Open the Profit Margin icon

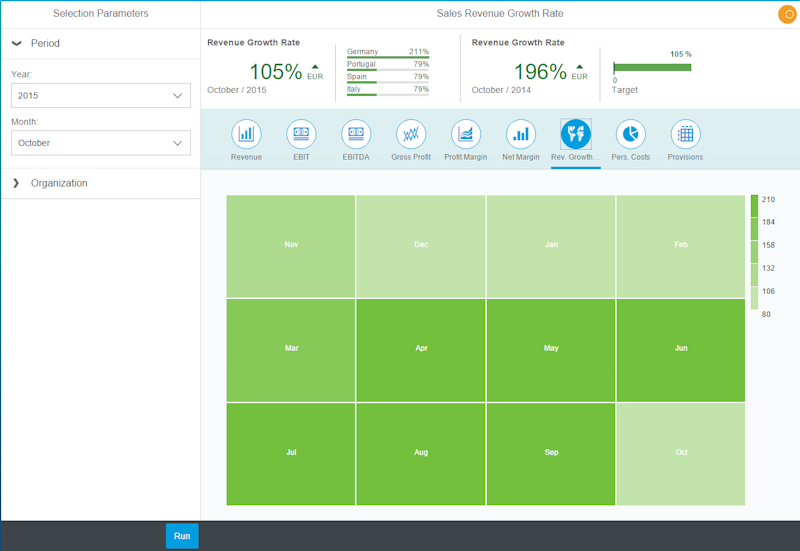pyautogui.click(x=466, y=134)
